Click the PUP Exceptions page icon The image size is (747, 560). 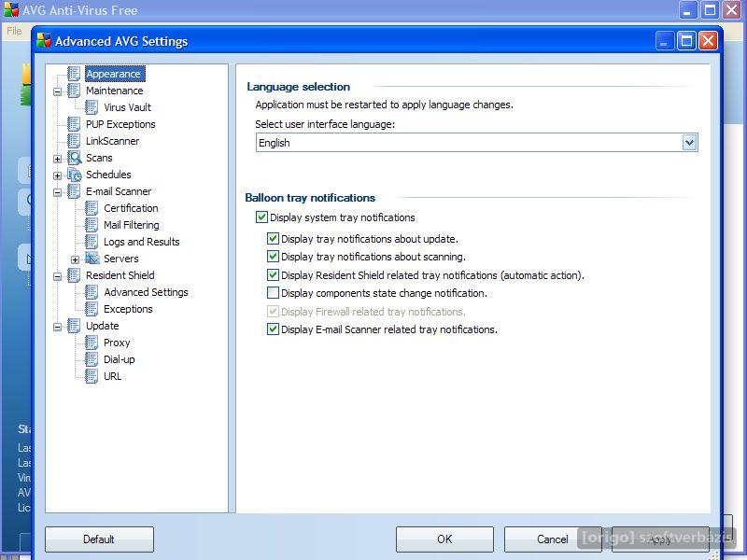tap(74, 124)
